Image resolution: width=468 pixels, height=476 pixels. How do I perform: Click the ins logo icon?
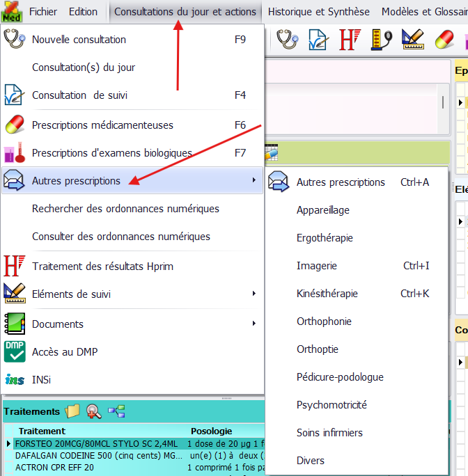click(x=15, y=380)
